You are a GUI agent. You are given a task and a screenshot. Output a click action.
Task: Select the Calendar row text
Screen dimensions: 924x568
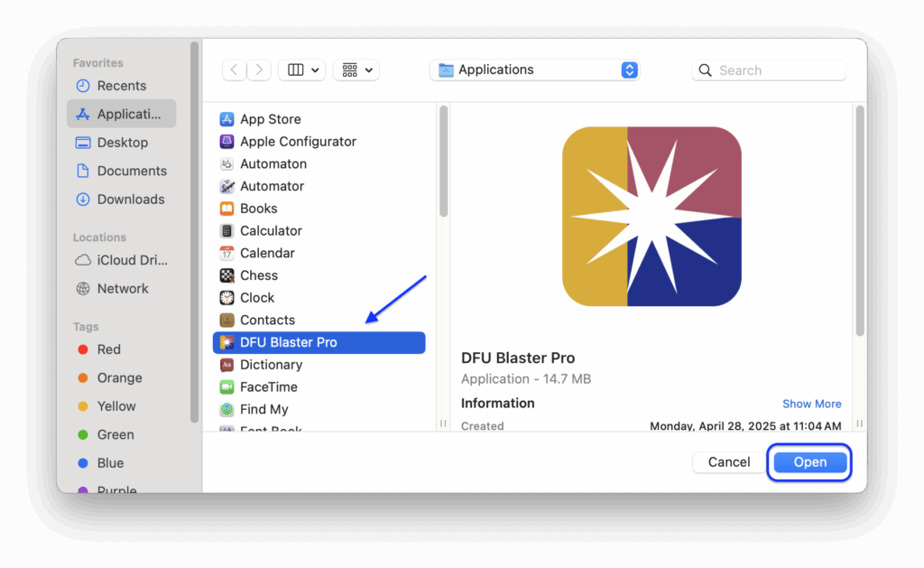tap(267, 253)
